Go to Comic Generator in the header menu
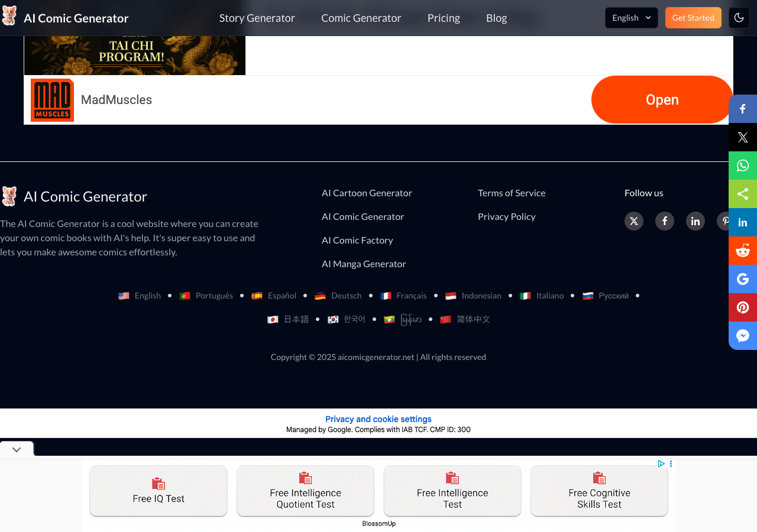 click(x=361, y=18)
